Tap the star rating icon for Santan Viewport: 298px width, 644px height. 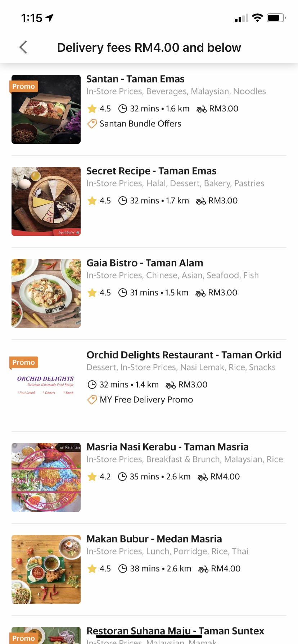[x=92, y=109]
